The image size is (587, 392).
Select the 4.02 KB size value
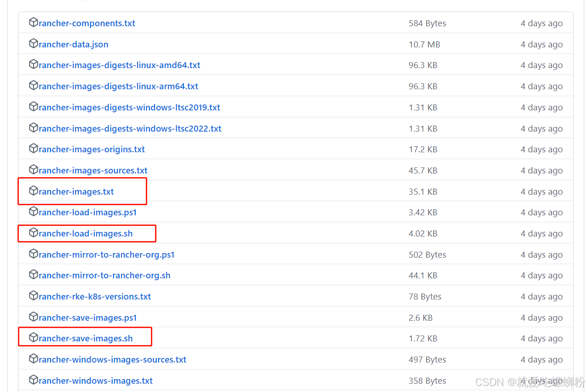click(x=423, y=233)
